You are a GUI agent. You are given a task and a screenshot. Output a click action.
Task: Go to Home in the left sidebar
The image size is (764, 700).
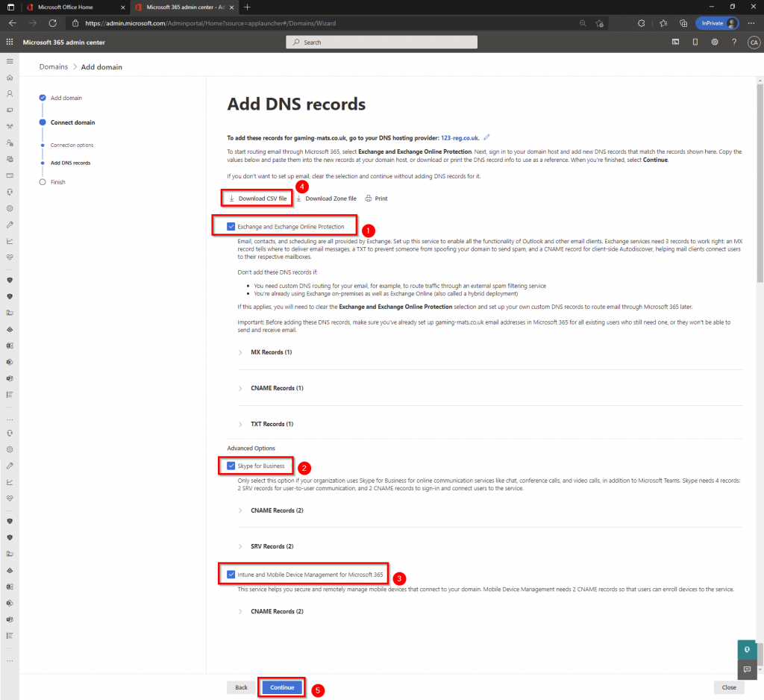tap(10, 78)
